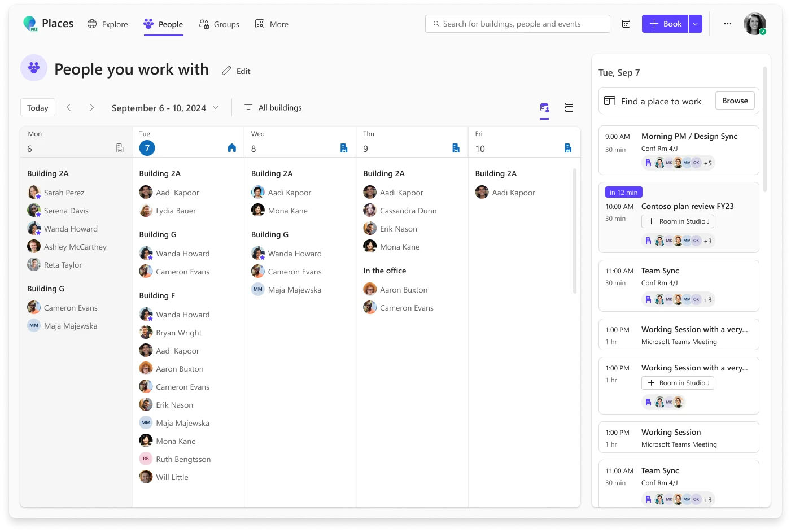Toggle the home icon on Tuesday's header
The height and width of the screenshot is (532, 791).
pos(231,147)
